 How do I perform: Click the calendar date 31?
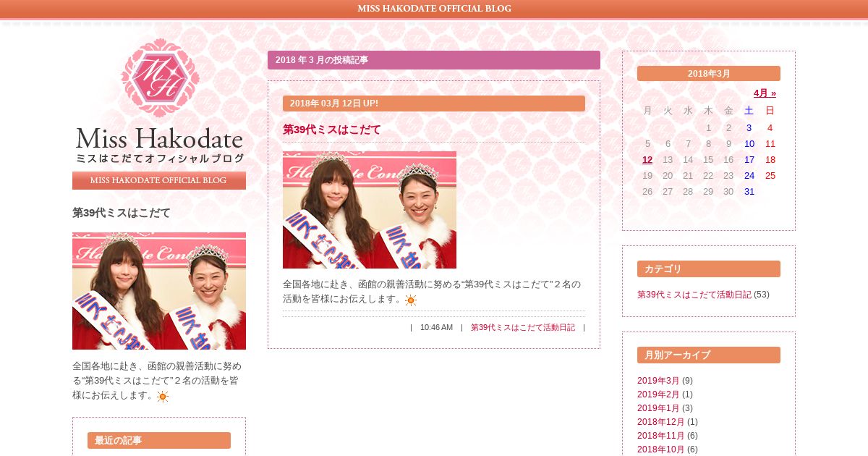pyautogui.click(x=749, y=192)
